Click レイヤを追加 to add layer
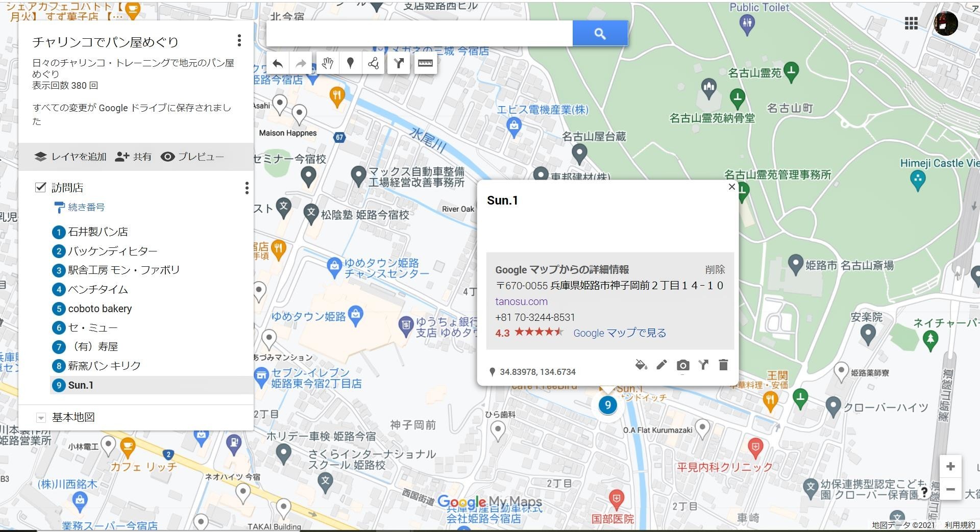980x532 pixels. point(70,157)
